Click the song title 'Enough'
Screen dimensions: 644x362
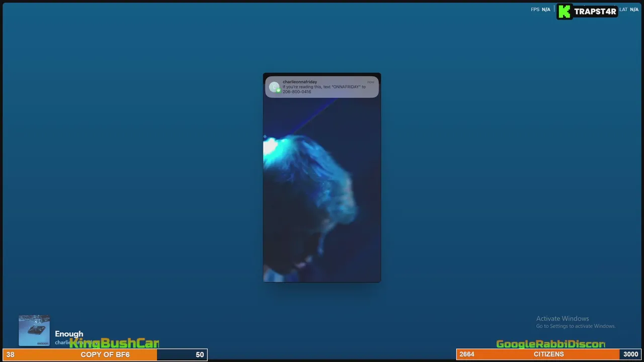pyautogui.click(x=69, y=334)
